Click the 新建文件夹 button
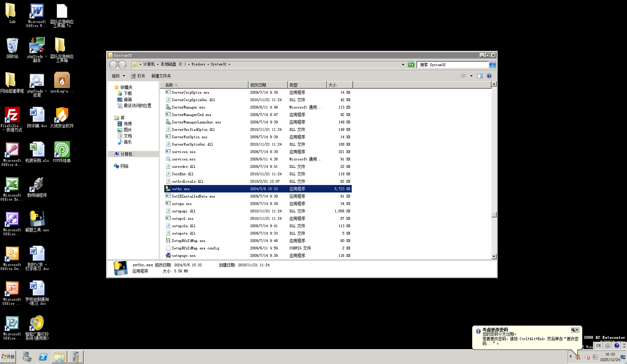627x364 pixels. coord(161,76)
